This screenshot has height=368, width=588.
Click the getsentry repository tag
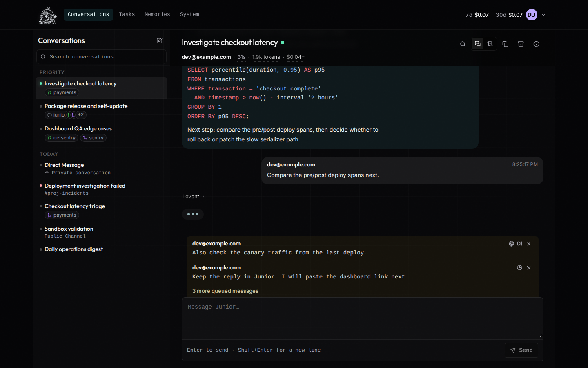(x=61, y=138)
